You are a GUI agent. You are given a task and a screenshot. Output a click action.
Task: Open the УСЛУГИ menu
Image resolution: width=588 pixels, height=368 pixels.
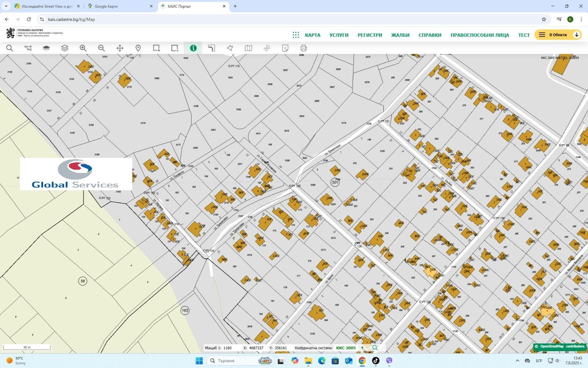(x=338, y=35)
